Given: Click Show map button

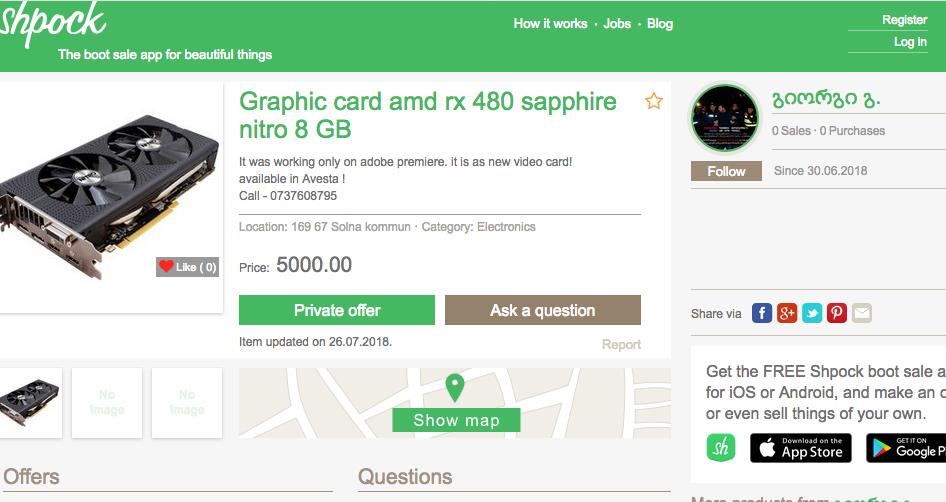Looking at the screenshot, I should [x=456, y=420].
